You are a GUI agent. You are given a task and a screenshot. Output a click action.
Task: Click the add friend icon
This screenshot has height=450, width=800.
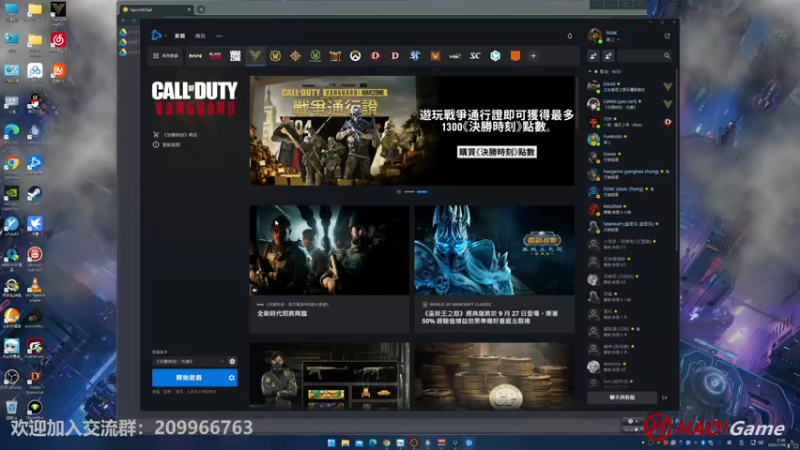click(x=593, y=56)
